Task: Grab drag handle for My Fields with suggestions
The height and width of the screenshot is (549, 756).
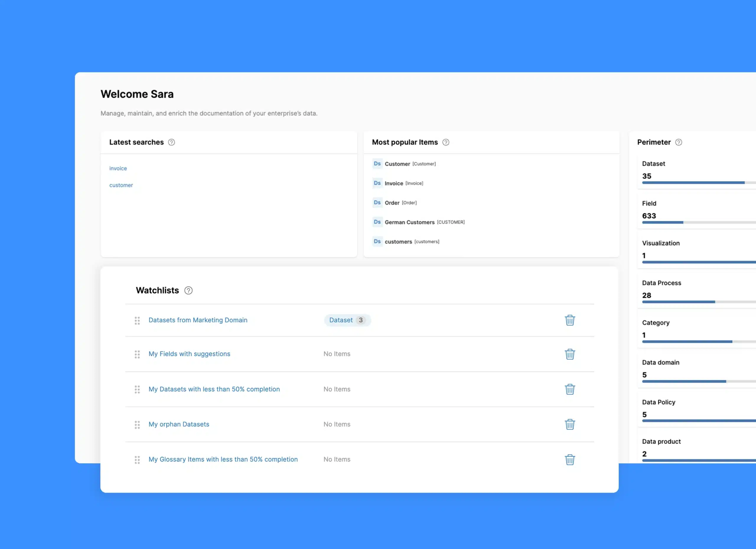Action: coord(137,354)
